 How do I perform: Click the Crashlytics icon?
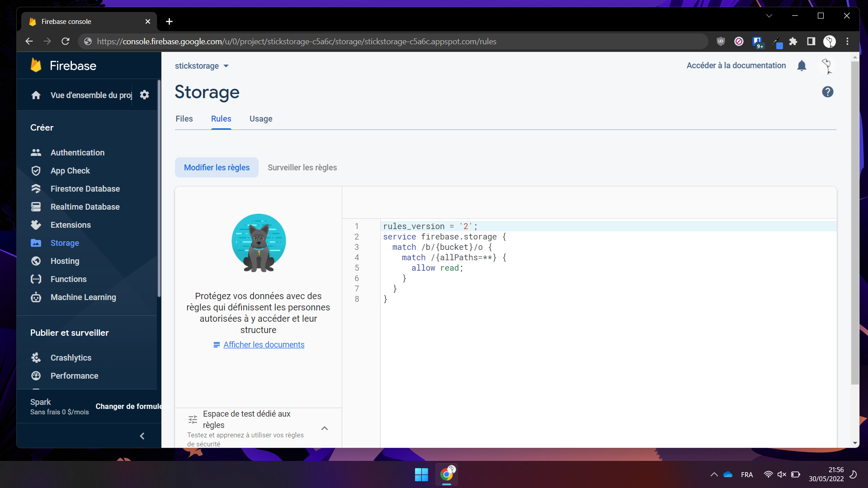(36, 358)
